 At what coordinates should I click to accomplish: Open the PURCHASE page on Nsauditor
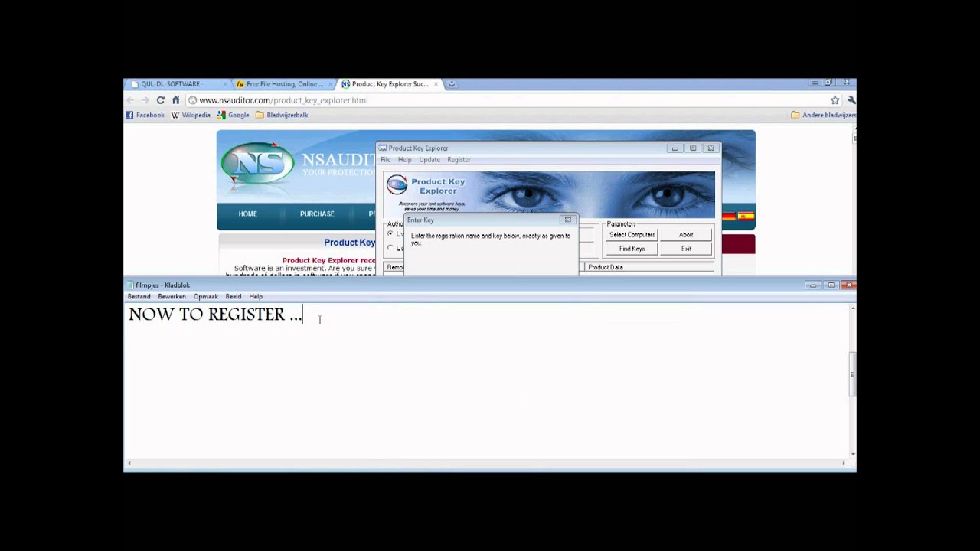pyautogui.click(x=317, y=214)
